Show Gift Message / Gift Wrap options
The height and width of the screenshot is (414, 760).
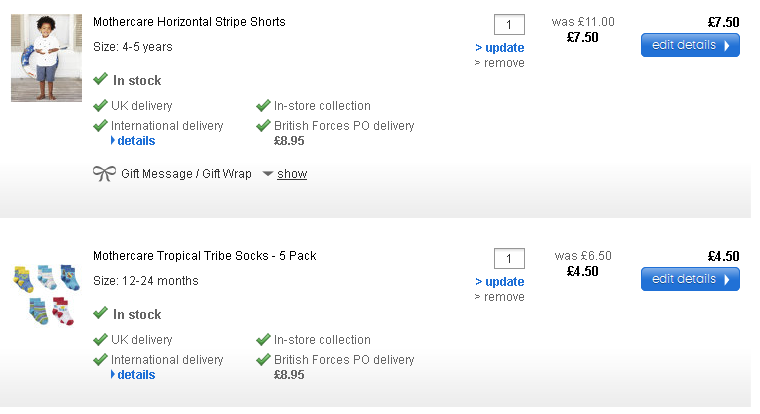[x=291, y=174]
